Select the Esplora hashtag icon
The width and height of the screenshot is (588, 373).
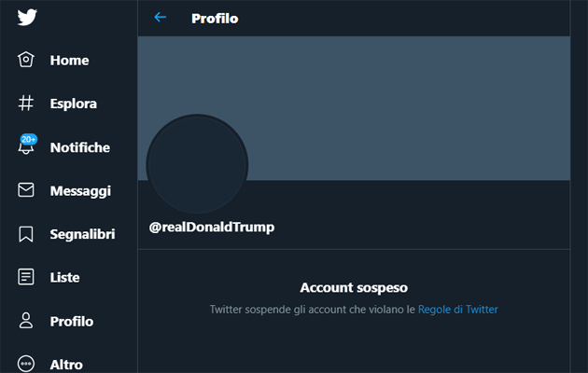tap(26, 104)
